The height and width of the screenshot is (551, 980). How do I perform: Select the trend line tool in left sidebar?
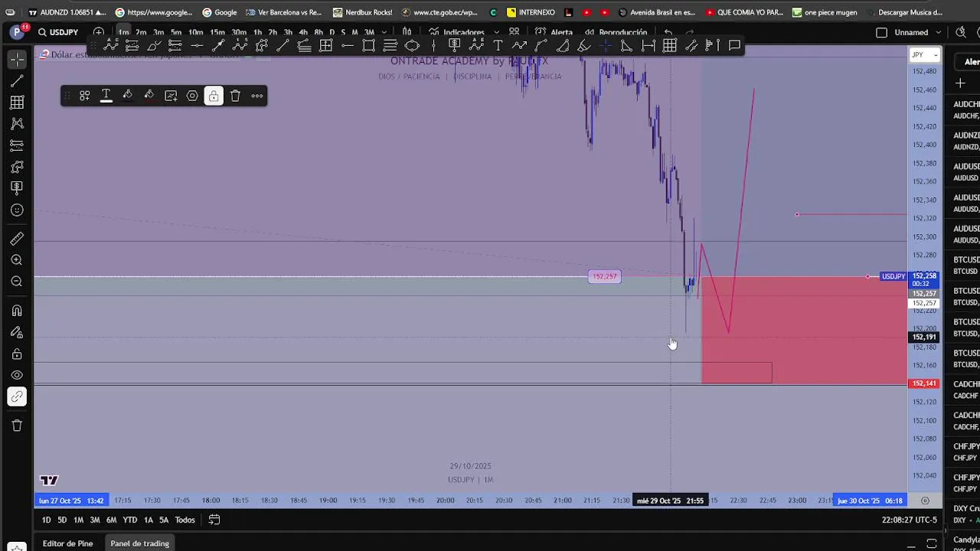tap(17, 80)
